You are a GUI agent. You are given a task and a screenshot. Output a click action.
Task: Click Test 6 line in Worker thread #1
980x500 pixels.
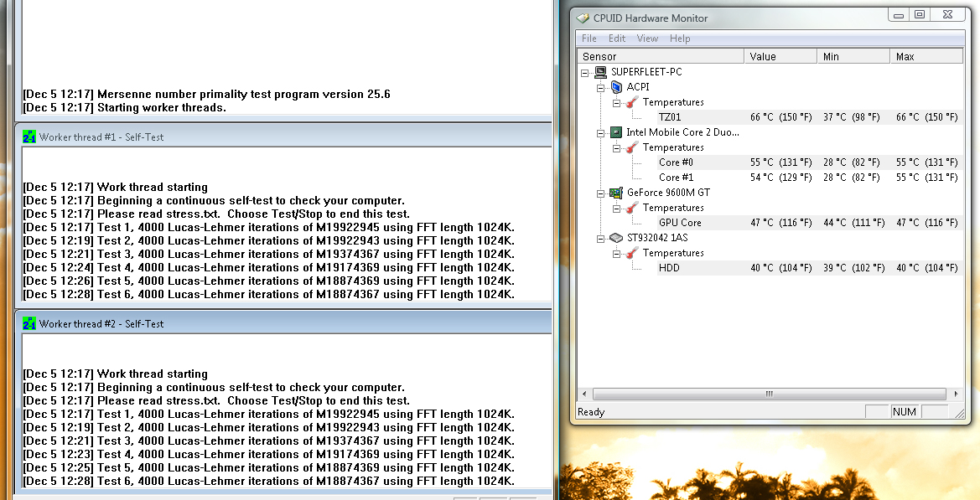coord(269,294)
